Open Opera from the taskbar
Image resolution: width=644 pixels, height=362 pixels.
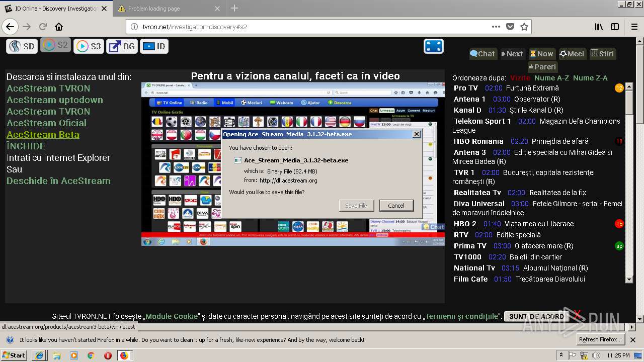108,355
